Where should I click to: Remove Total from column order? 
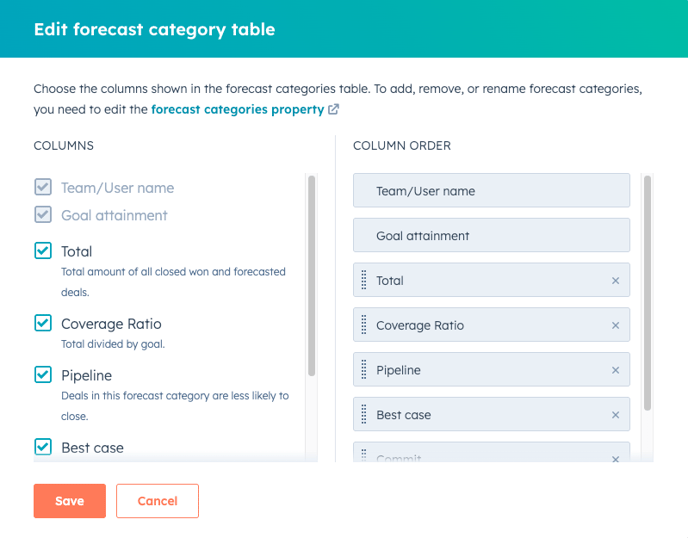pyautogui.click(x=615, y=281)
